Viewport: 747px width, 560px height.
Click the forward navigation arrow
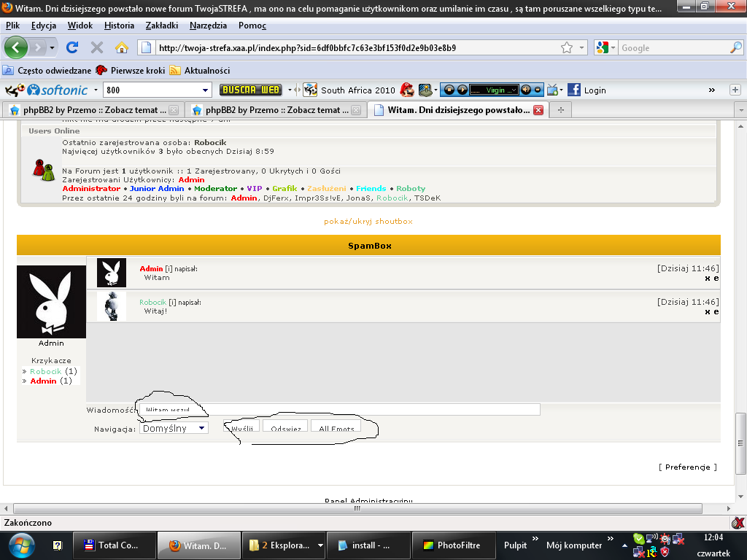[x=37, y=47]
